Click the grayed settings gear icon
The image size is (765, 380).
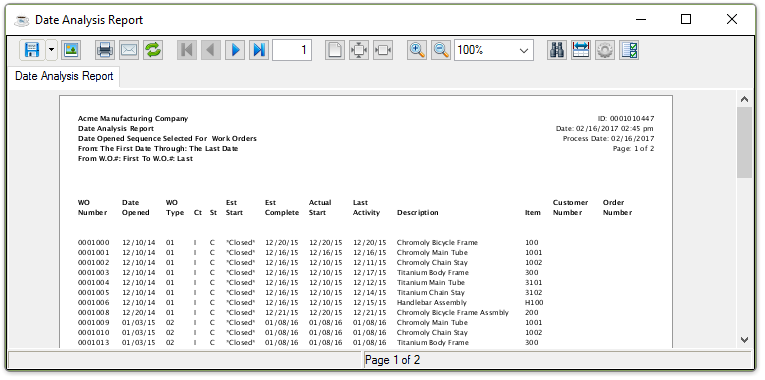605,50
